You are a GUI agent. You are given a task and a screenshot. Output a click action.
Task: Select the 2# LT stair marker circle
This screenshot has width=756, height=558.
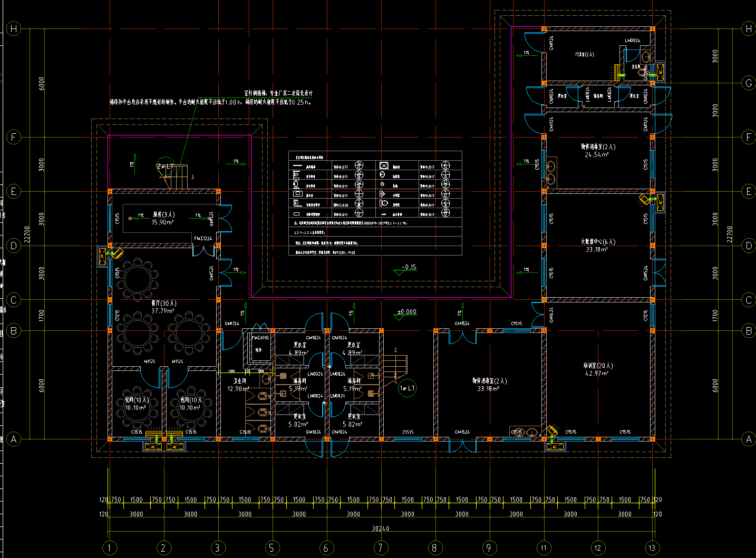click(x=165, y=166)
